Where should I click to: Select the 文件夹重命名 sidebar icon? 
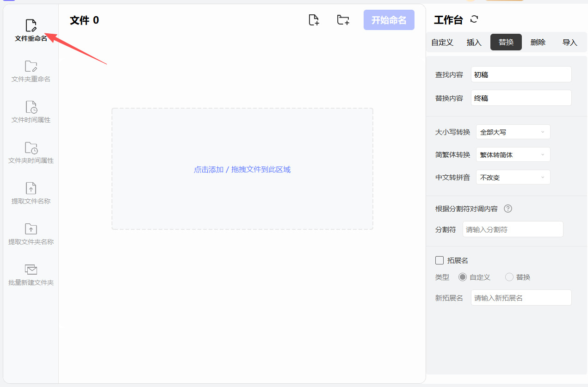31,67
